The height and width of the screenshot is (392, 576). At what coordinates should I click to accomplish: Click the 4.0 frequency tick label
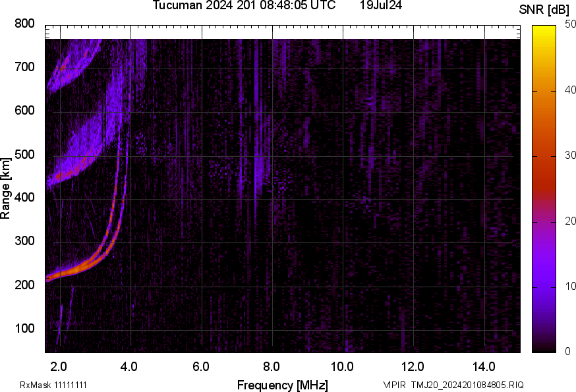(x=129, y=366)
